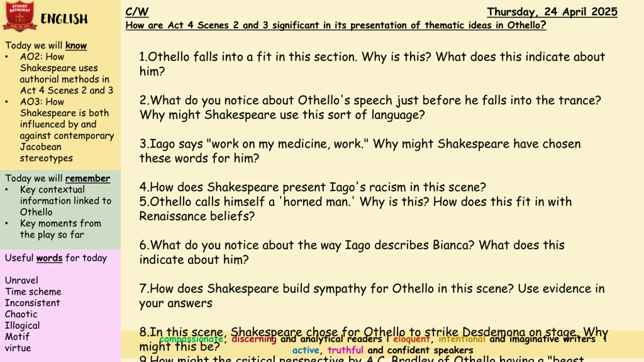Click the word Chaotic
Image resolution: width=644 pixels, height=362 pixels.
pos(21,314)
